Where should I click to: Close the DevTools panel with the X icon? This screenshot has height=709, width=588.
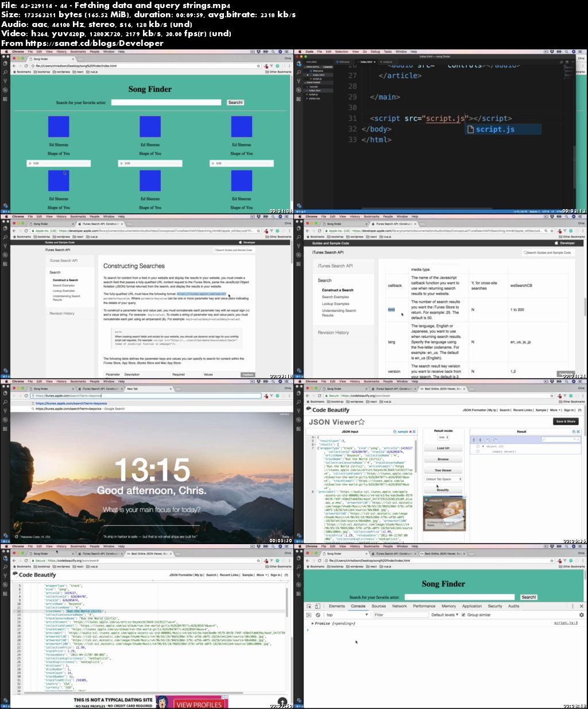point(581,606)
